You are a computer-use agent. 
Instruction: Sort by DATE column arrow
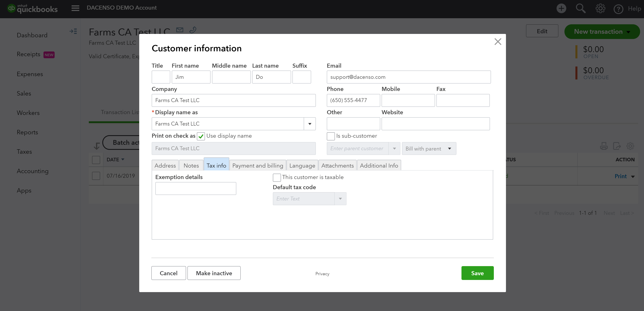(123, 159)
